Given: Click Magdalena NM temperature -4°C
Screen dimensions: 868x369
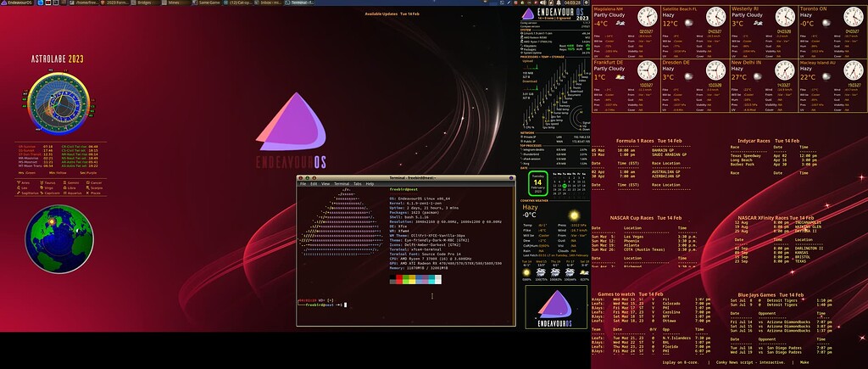Looking at the screenshot, I should (600, 24).
